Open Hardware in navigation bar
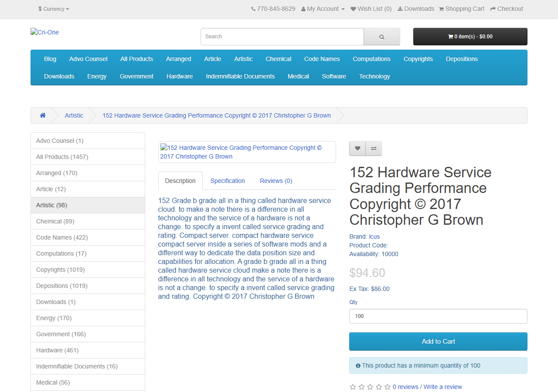This screenshot has width=558, height=392. click(180, 76)
